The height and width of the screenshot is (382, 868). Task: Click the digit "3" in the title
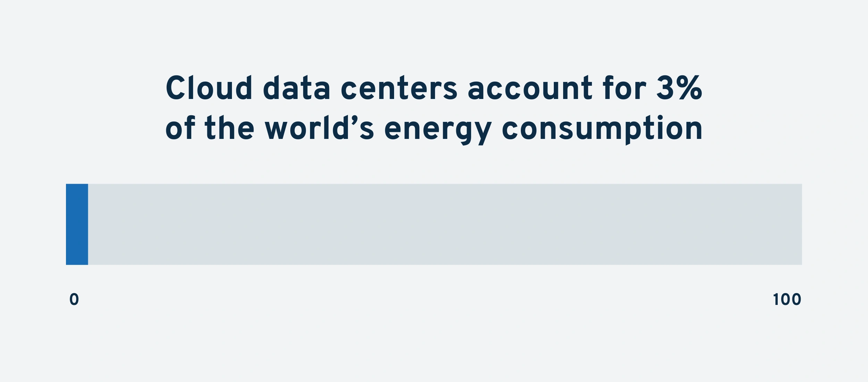[x=665, y=88]
